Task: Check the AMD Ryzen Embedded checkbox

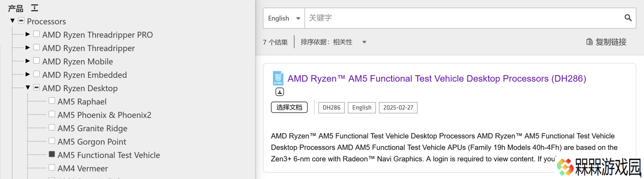Action: tap(36, 74)
